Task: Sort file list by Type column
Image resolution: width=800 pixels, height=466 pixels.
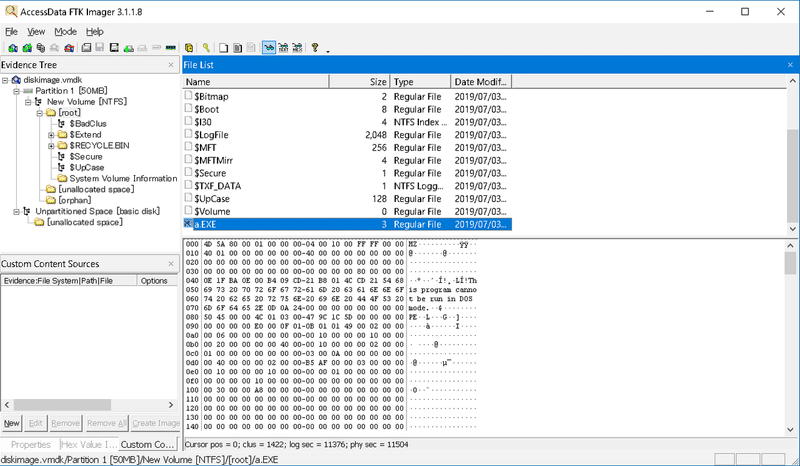Action: (x=420, y=82)
